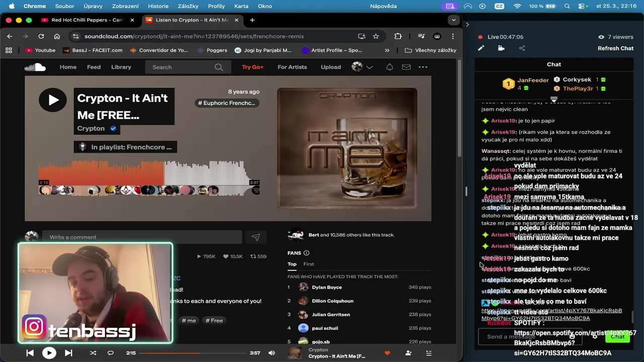Close the Red Hot Chilli Peppers tab

[x=132, y=20]
